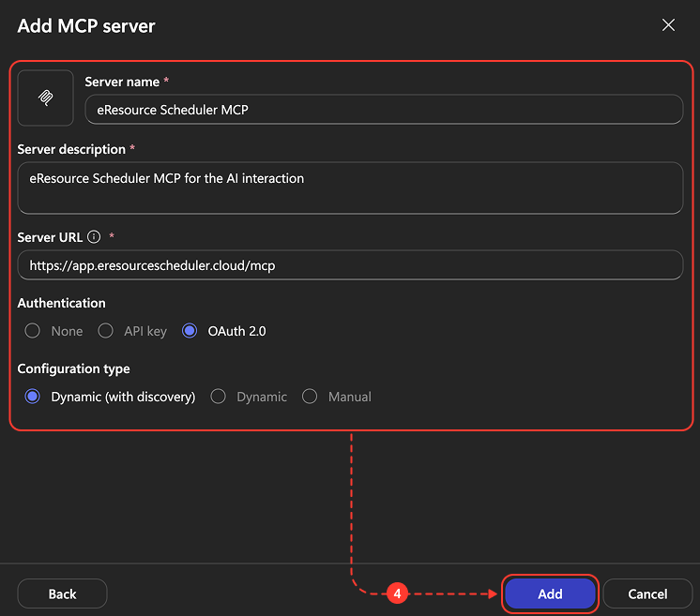Click into the Server description text area
700x616 pixels.
350,188
